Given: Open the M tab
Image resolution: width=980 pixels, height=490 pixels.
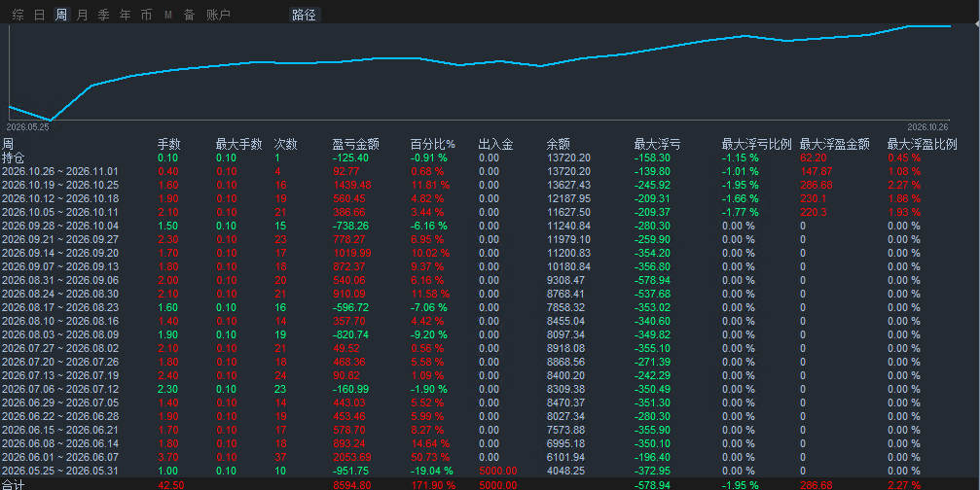Looking at the screenshot, I should [168, 15].
